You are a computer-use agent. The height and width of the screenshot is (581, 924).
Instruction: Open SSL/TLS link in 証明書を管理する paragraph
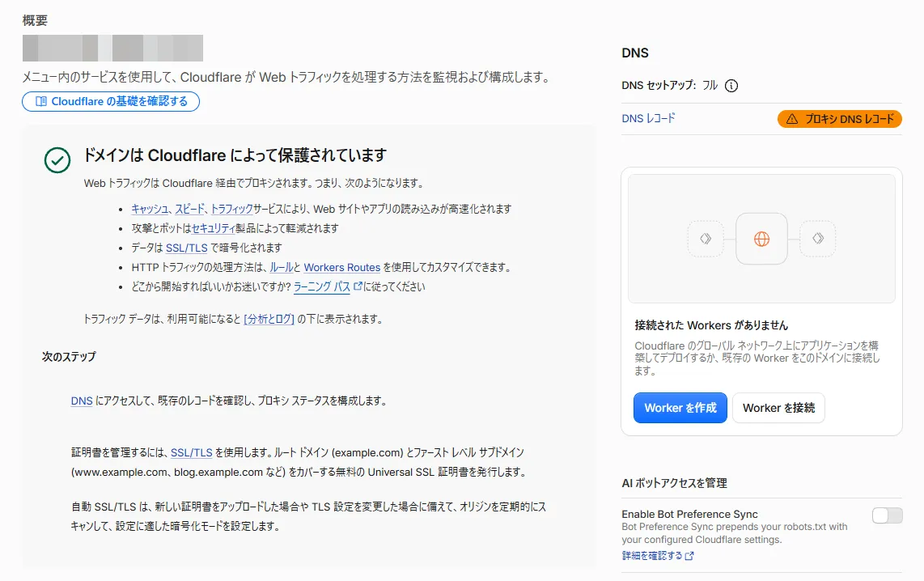click(192, 452)
